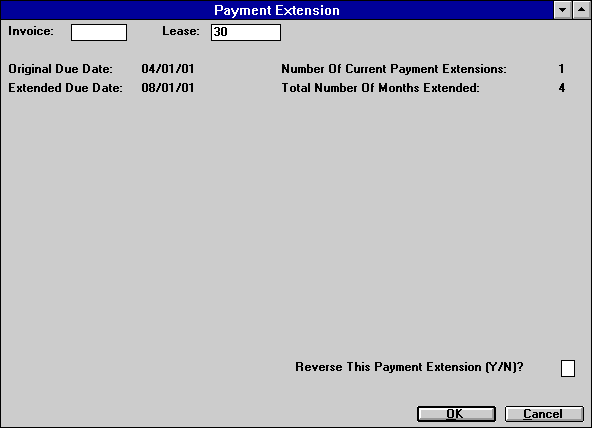Click the current payment extensions count value 1
The image size is (592, 428).
(x=561, y=69)
